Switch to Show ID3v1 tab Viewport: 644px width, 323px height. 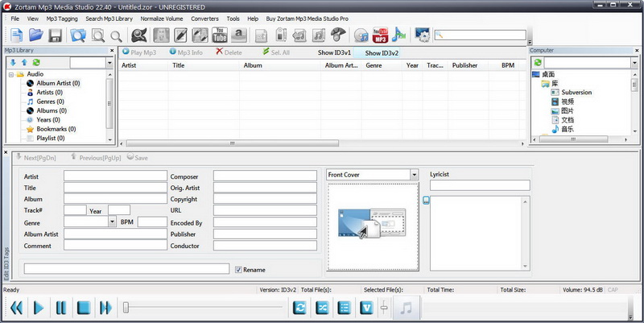(334, 52)
